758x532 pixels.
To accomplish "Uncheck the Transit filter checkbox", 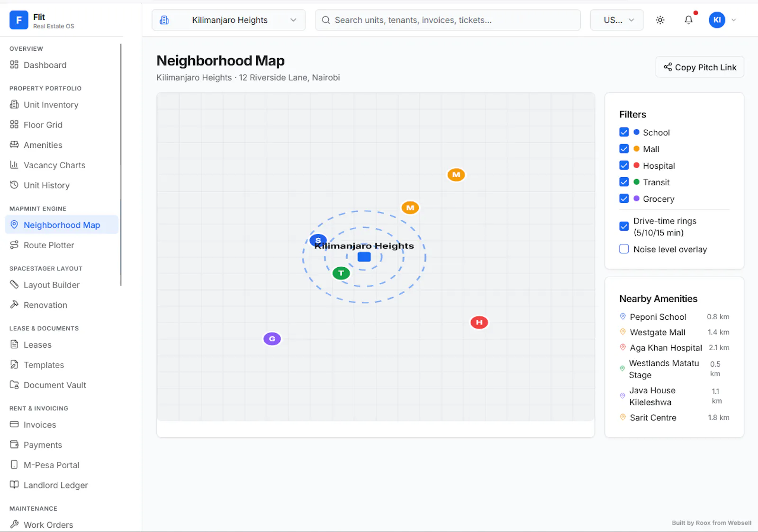I will [624, 182].
